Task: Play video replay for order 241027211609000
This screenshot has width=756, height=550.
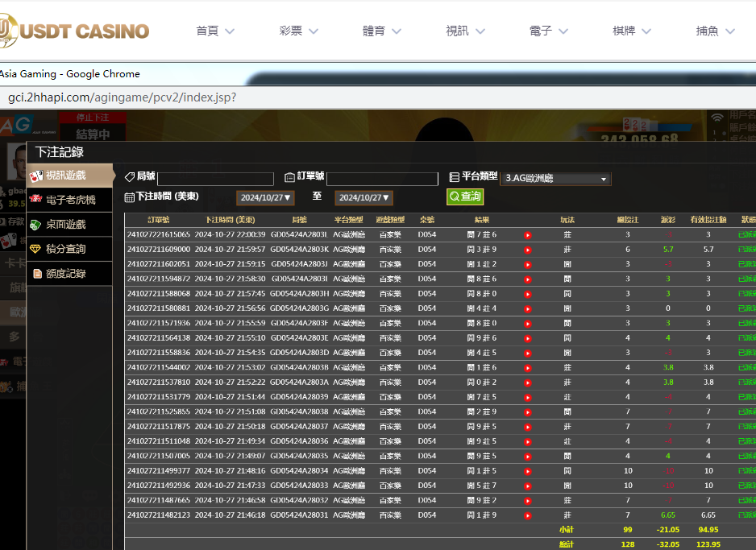Action: coord(527,250)
